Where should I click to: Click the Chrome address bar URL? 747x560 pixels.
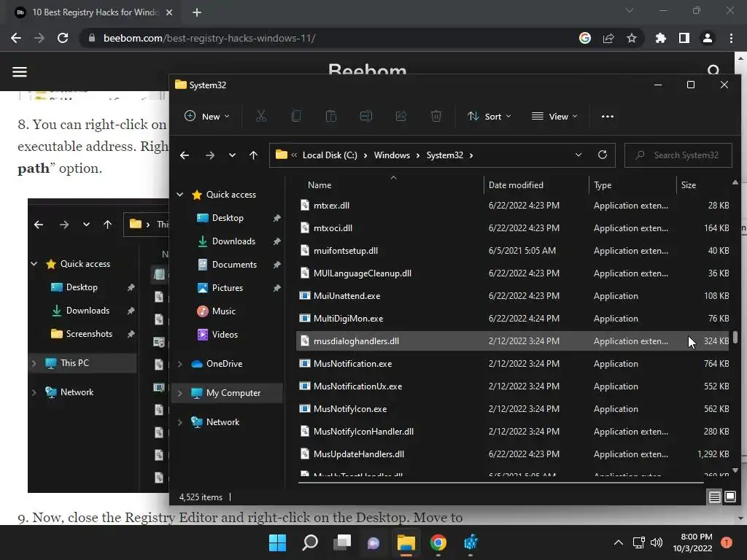[209, 38]
